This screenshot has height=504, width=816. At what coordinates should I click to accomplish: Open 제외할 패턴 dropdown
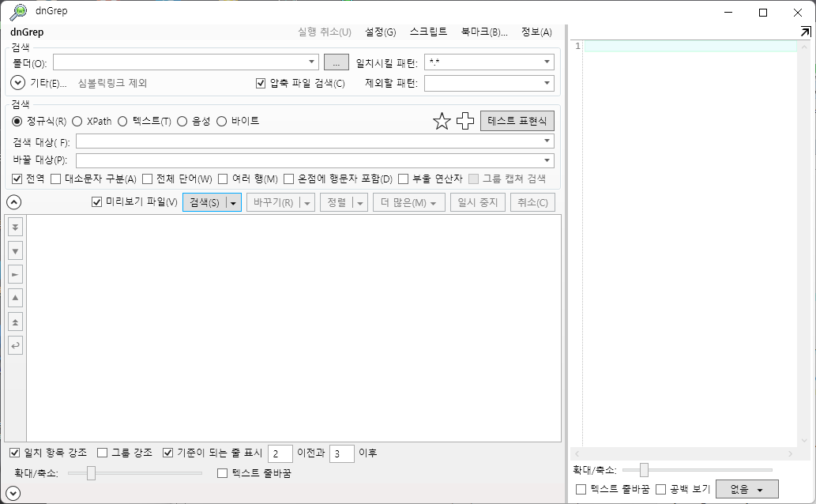point(547,83)
